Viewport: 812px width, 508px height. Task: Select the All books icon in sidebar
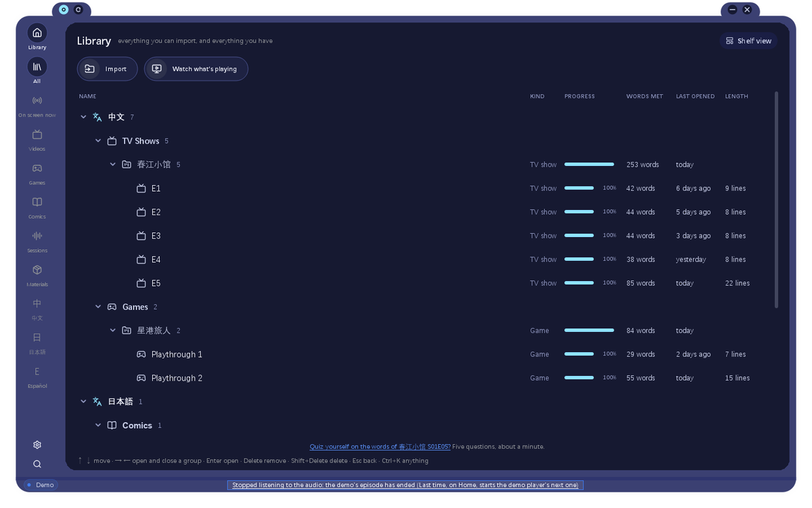tap(37, 66)
